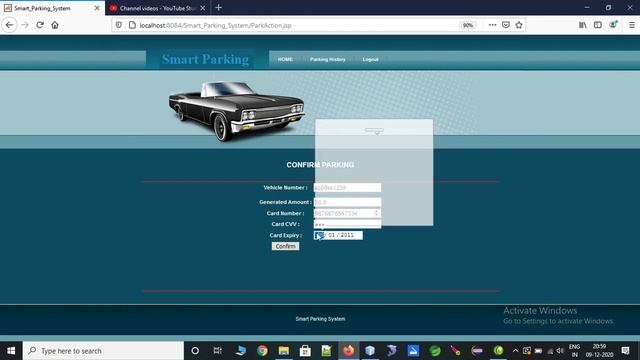Open the Windows Start menu

(x=11, y=351)
